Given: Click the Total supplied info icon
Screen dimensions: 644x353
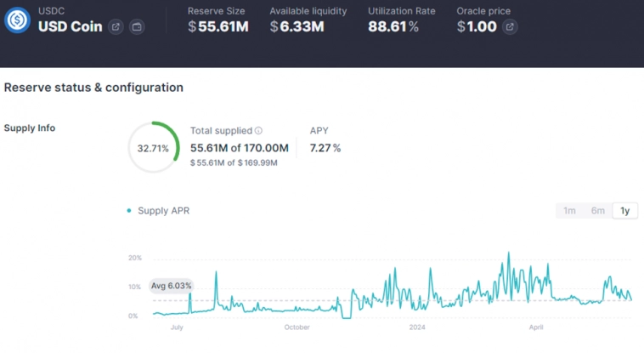Looking at the screenshot, I should [x=259, y=131].
